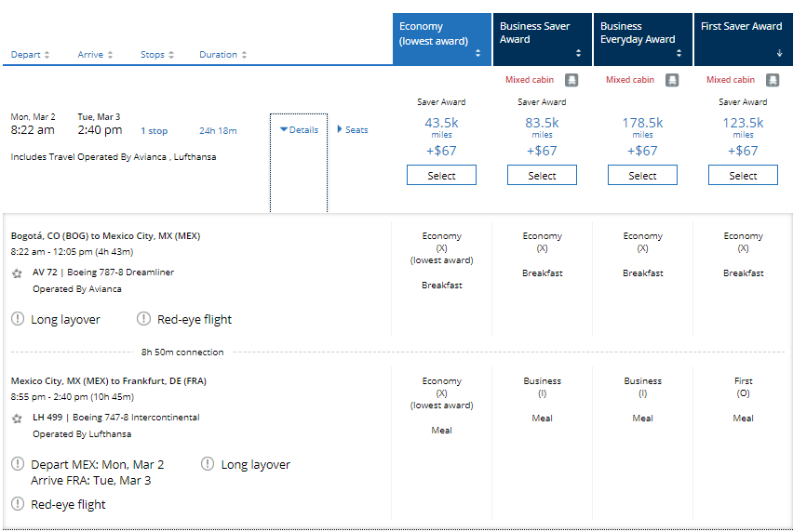
Task: Sort results by Duration column
Action: (x=222, y=55)
